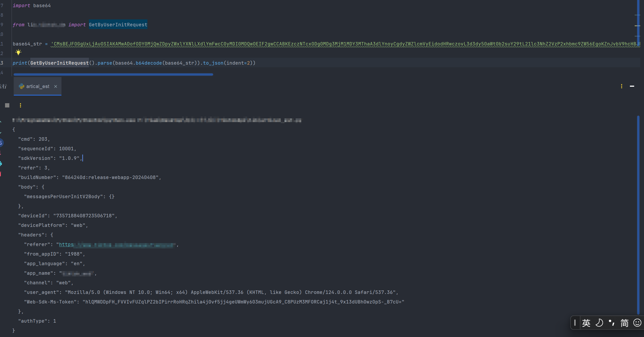Click the "sdkVersion": "1.0.9" line
Viewport: 644px width, 337px height.
tap(50, 158)
